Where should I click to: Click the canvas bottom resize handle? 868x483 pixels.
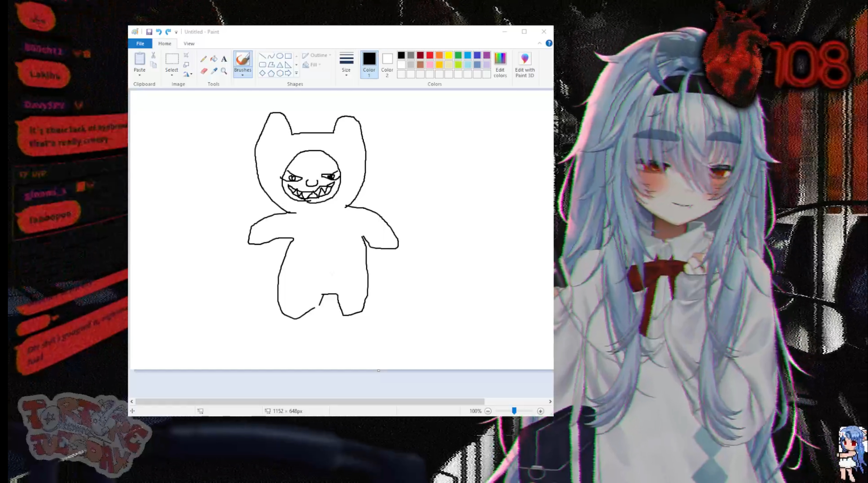click(379, 371)
